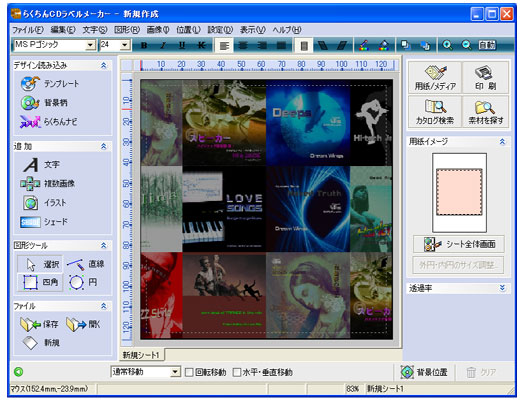Open the font name dropdown MS Pゴシック
This screenshot has width=522, height=400.
90,45
